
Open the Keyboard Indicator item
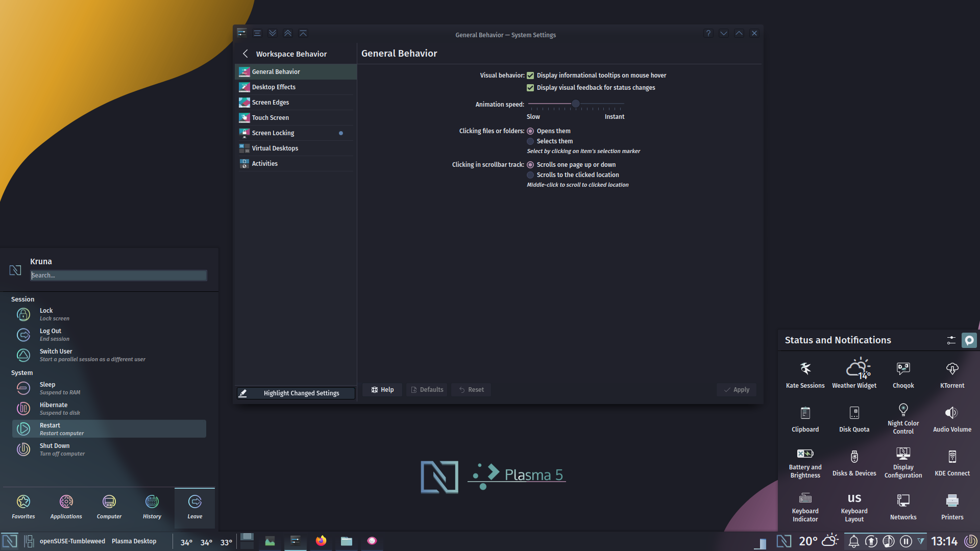coord(805,507)
